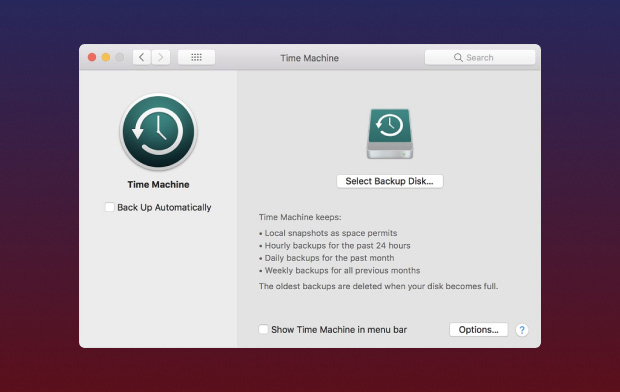The height and width of the screenshot is (392, 620).
Task: Open the Options… button
Action: pos(478,330)
